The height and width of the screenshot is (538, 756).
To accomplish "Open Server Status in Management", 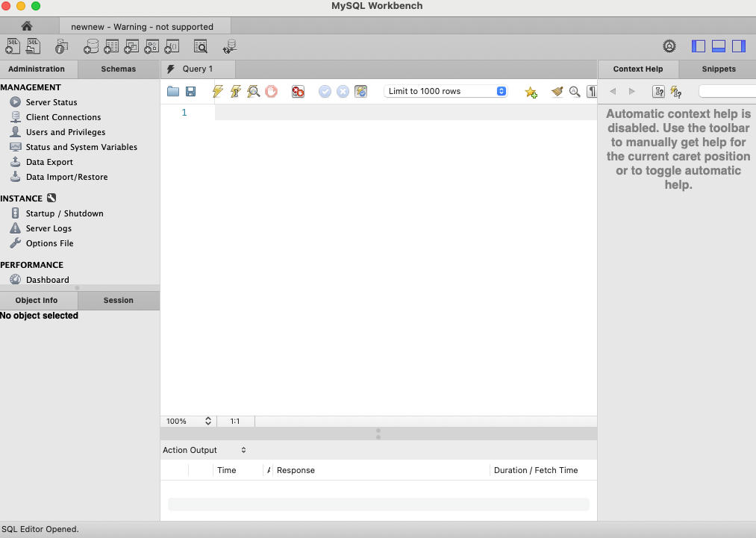I will click(51, 102).
